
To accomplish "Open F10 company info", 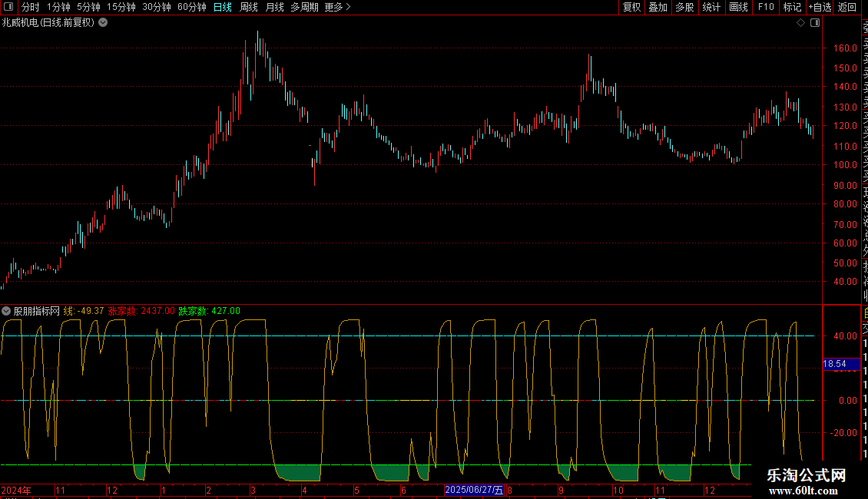I will [766, 7].
